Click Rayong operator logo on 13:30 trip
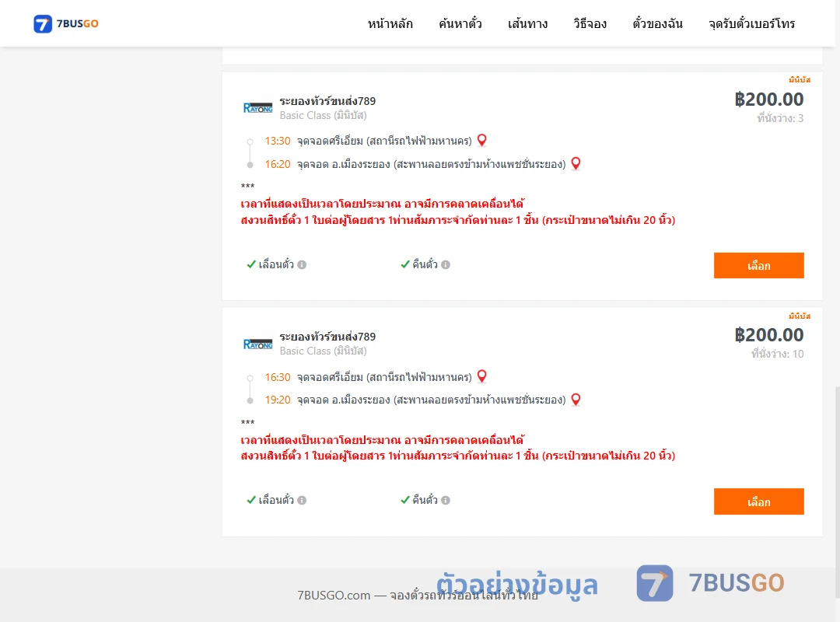The width and height of the screenshot is (840, 622). (257, 108)
